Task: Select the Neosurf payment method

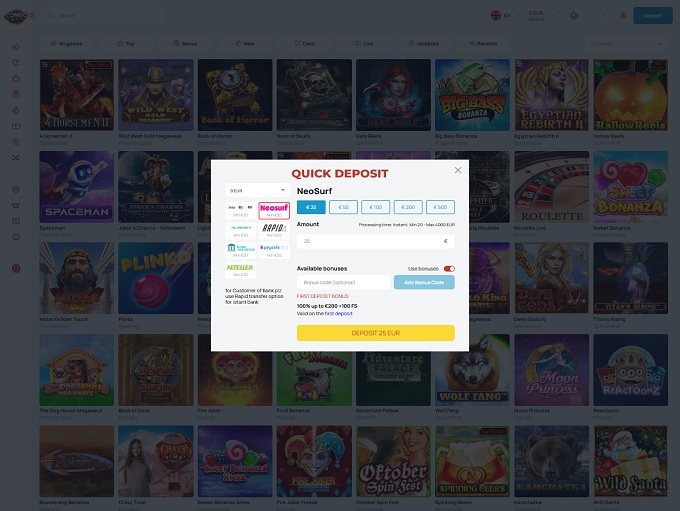Action: point(274,209)
